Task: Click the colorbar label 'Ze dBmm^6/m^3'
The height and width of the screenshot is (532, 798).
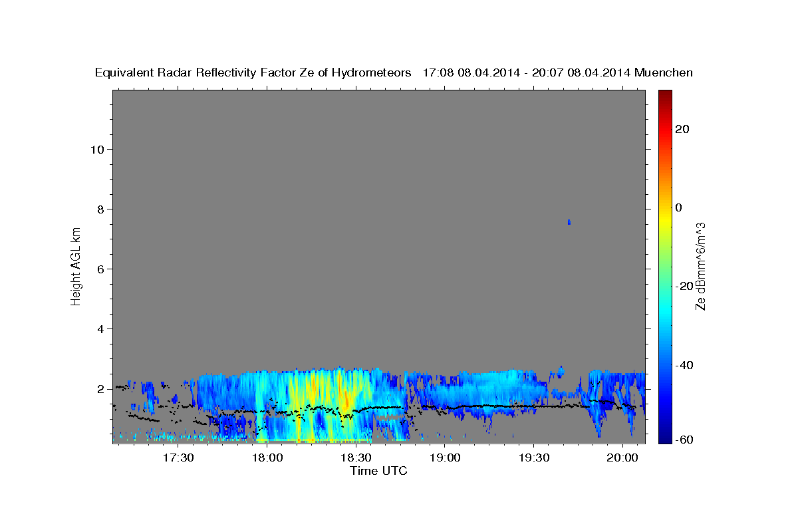Action: click(x=700, y=266)
